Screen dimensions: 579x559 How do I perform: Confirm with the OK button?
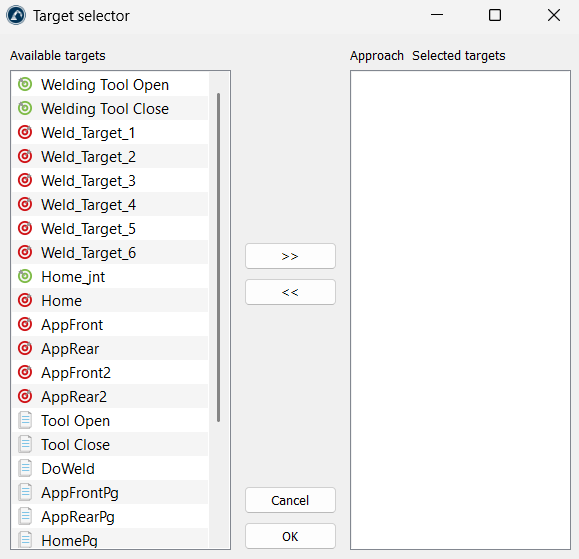coord(290,536)
